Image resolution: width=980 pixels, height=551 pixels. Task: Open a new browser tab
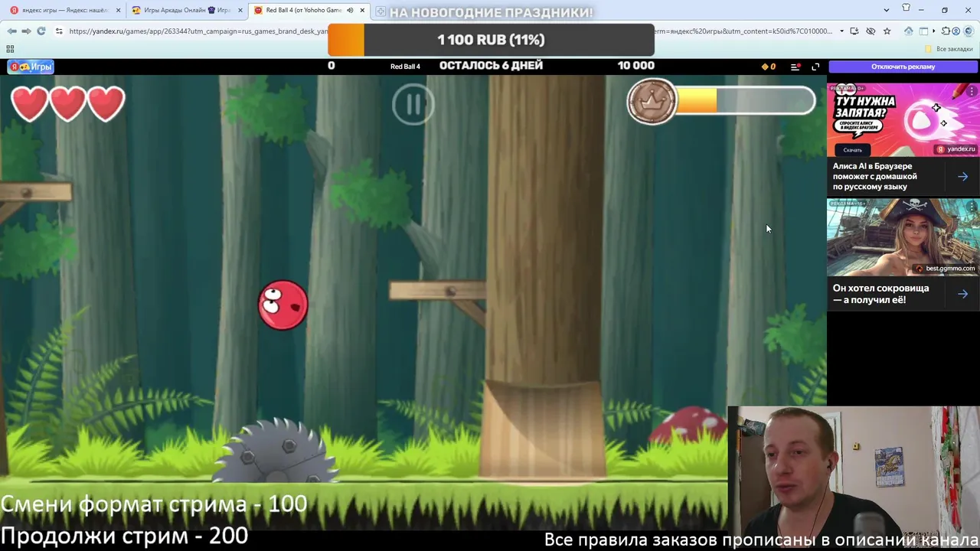point(381,11)
